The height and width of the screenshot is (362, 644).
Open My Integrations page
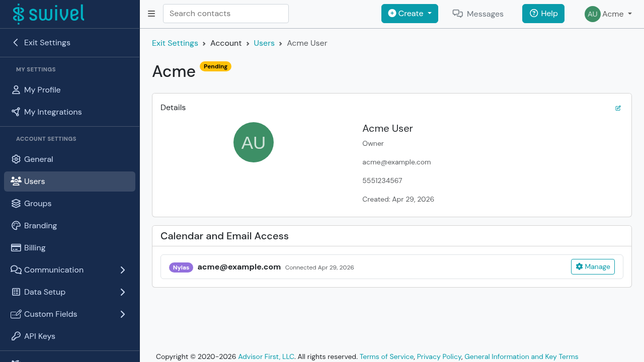(69, 112)
